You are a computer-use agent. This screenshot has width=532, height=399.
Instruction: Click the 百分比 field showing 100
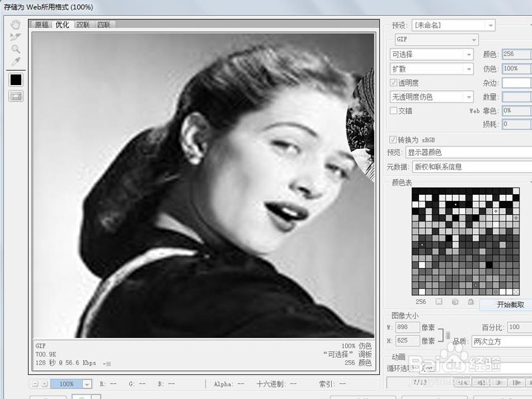coord(519,327)
